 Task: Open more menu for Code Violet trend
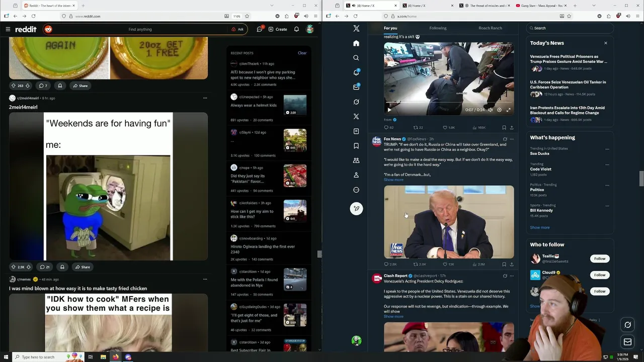point(607,164)
